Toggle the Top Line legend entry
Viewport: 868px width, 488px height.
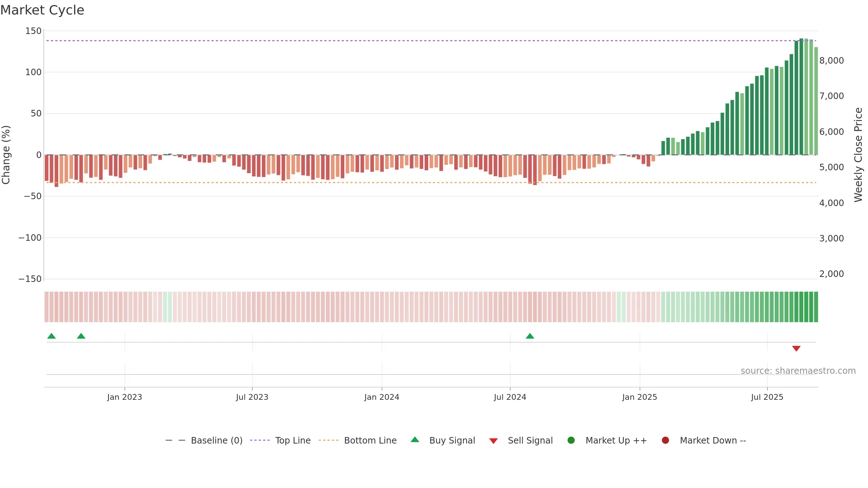click(280, 440)
